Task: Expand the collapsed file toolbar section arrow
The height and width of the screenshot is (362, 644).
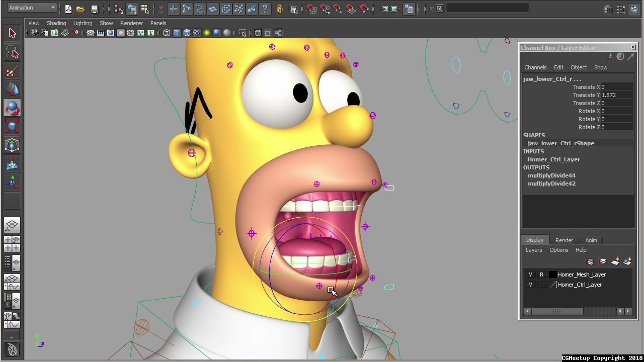Action: tap(104, 9)
